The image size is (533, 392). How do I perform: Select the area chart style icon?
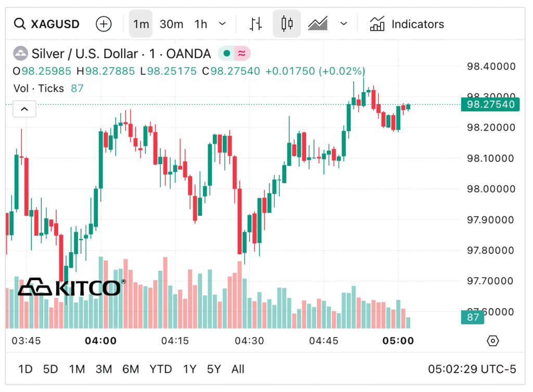click(x=318, y=24)
